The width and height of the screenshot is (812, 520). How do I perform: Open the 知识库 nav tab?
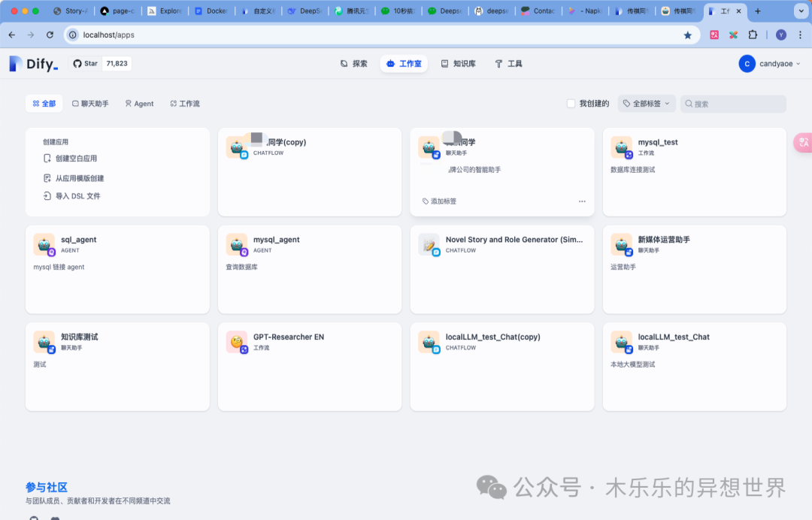[x=459, y=64]
